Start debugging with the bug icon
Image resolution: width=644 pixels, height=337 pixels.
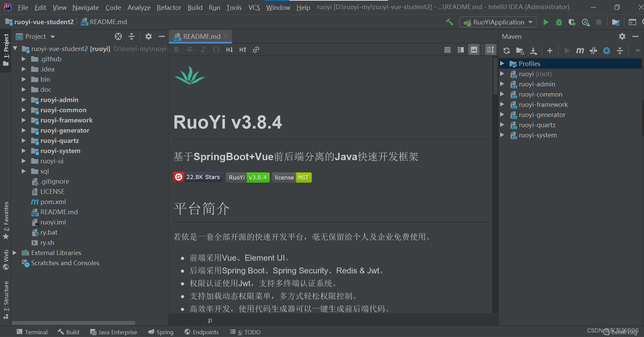[x=559, y=22]
